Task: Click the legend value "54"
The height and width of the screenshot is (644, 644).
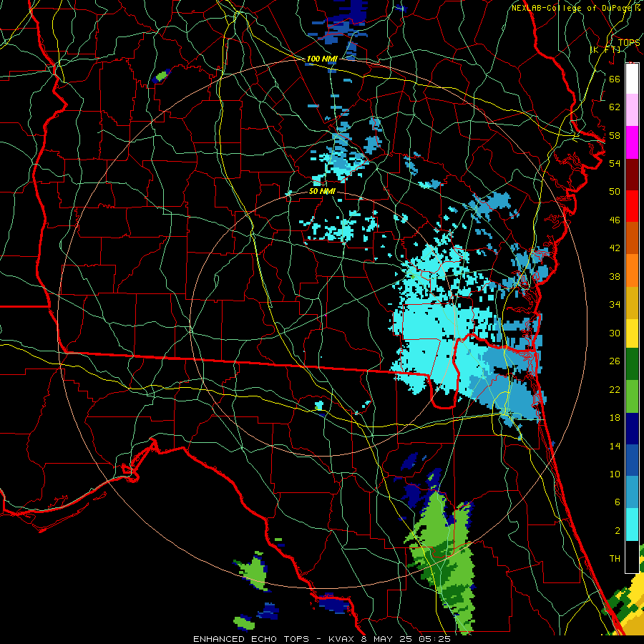Action: pyautogui.click(x=615, y=163)
